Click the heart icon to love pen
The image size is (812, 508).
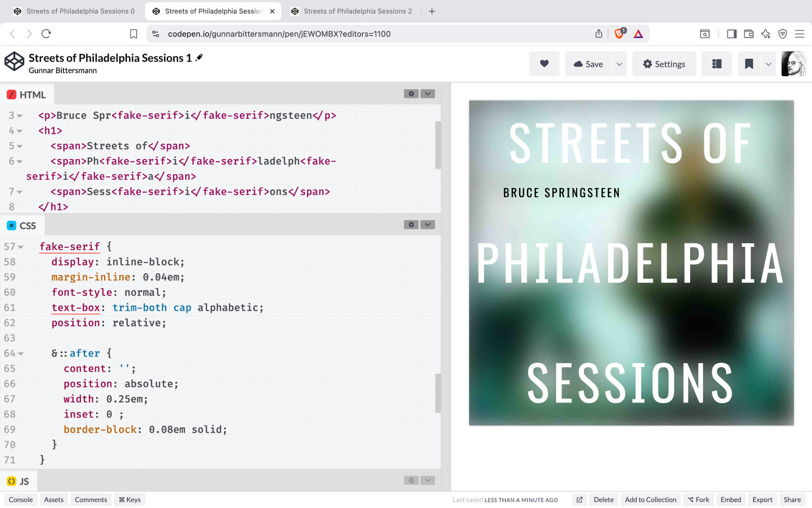click(544, 64)
